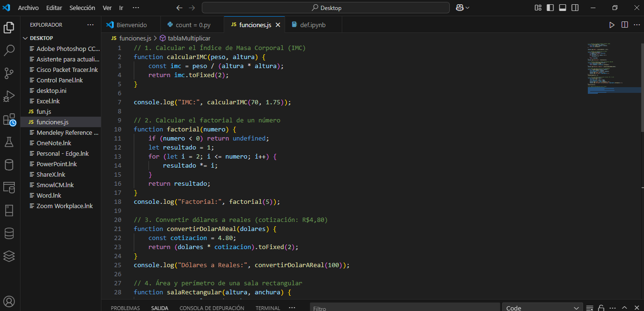Switch to the PROBLEMAS panel tab
644x311 pixels.
pyautogui.click(x=125, y=308)
